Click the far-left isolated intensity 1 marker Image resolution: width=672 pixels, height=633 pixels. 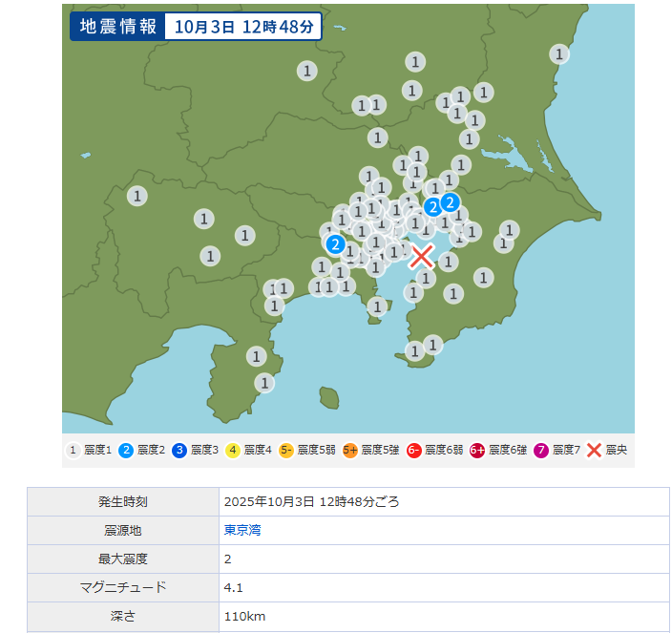point(137,196)
